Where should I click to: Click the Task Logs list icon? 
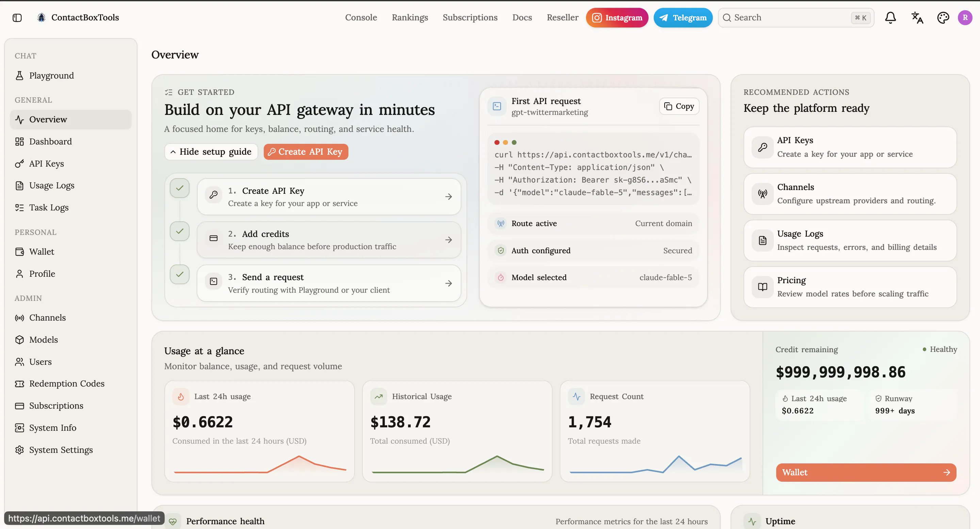click(19, 207)
